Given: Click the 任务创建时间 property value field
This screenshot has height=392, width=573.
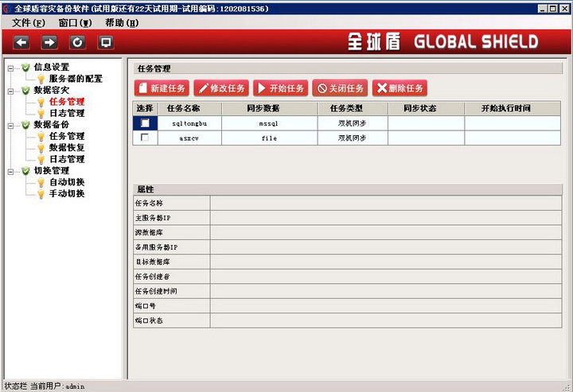Looking at the screenshot, I should point(386,291).
